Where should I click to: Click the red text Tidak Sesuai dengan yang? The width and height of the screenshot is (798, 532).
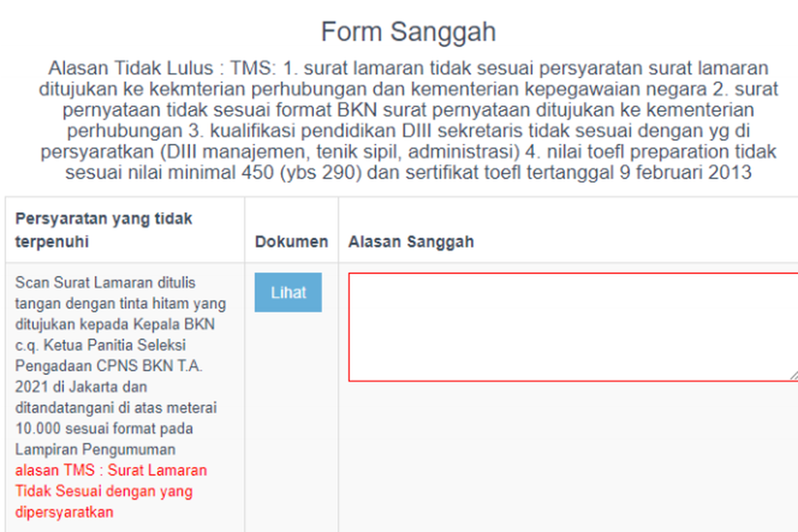(104, 491)
